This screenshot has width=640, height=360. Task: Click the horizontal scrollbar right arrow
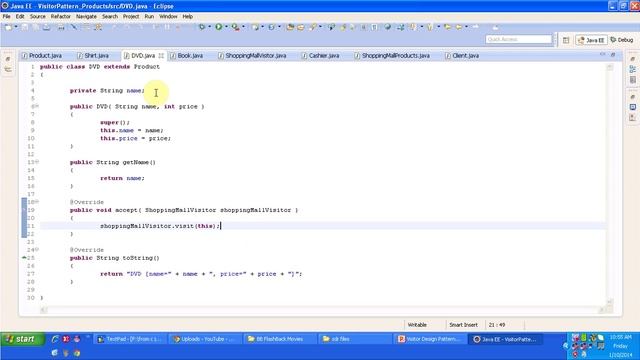click(x=601, y=310)
